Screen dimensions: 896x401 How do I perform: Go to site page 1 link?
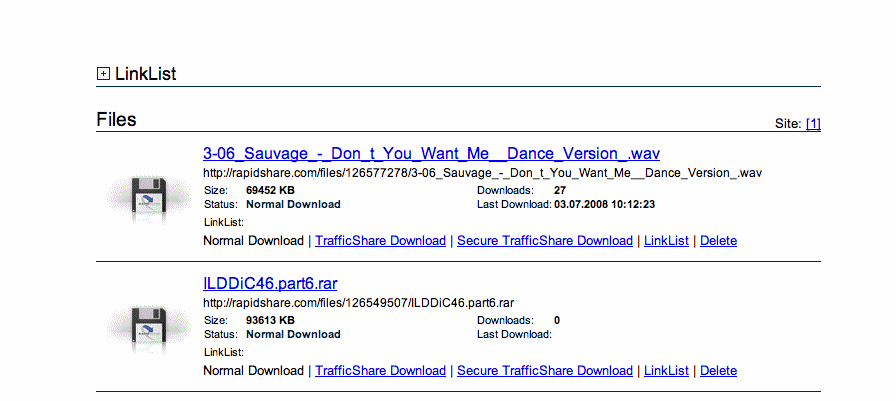tap(813, 124)
